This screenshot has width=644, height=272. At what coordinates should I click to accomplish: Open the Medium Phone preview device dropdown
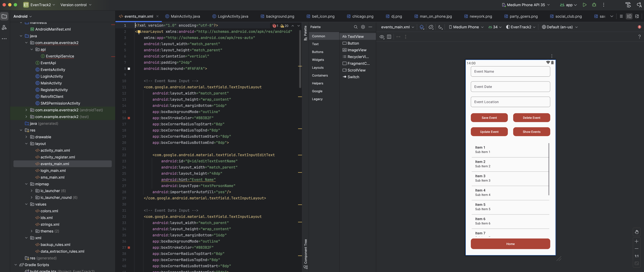pos(466,27)
